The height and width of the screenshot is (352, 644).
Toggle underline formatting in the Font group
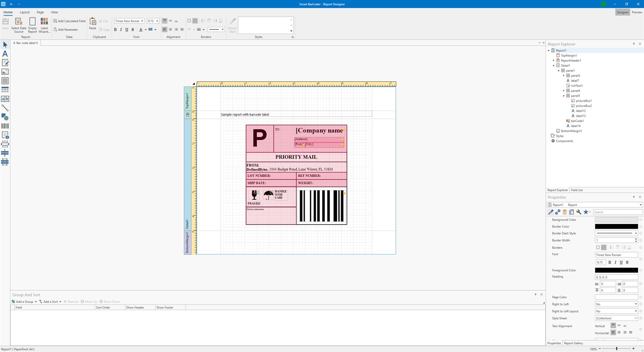click(126, 29)
